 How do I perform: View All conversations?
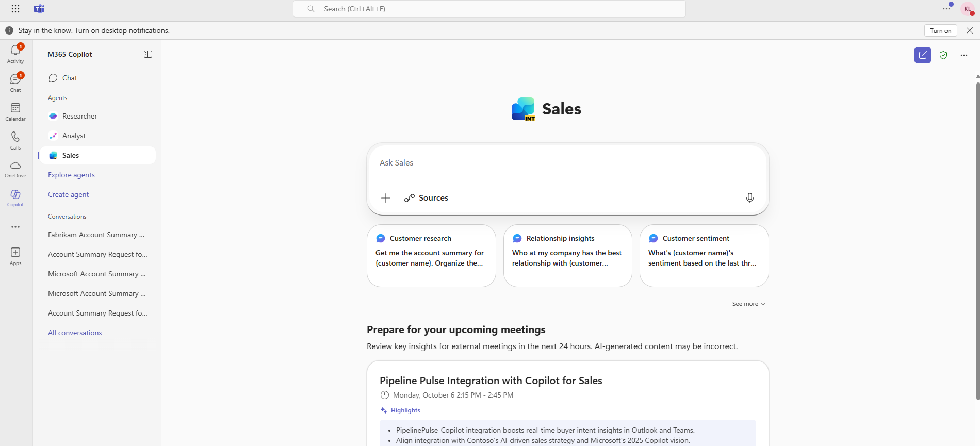(75, 333)
